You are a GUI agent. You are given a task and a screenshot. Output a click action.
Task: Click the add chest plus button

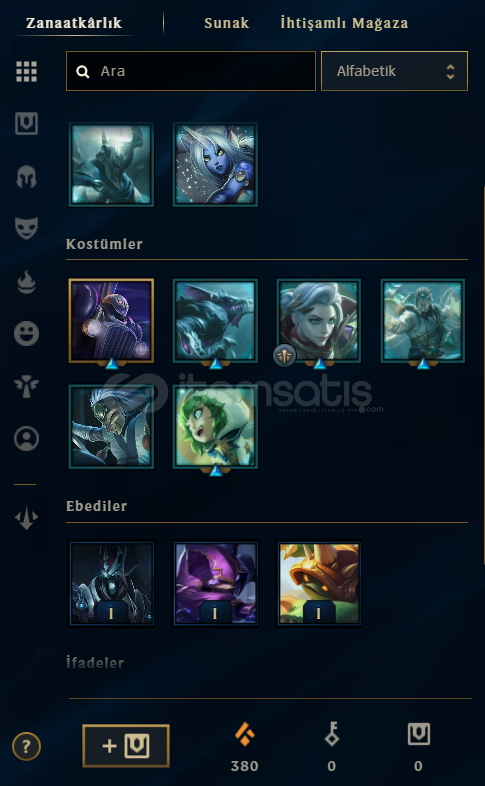tap(126, 746)
